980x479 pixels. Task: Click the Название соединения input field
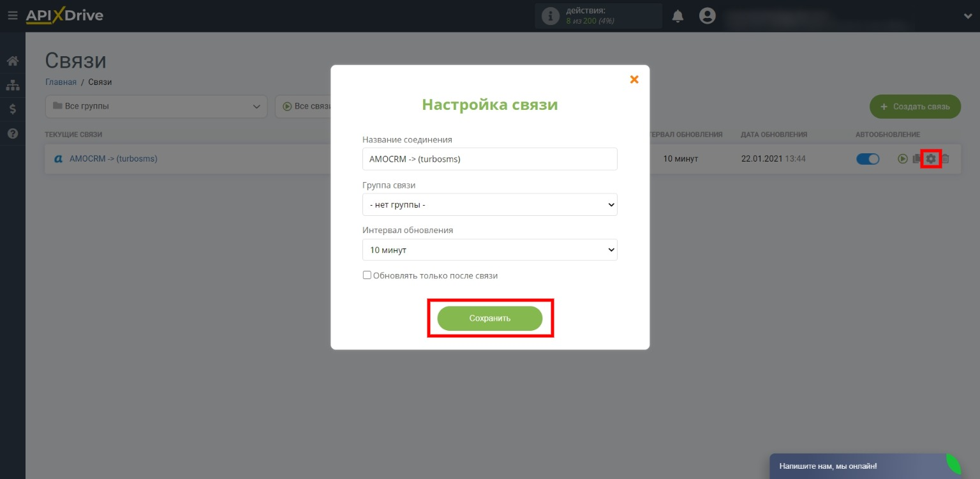pos(490,159)
